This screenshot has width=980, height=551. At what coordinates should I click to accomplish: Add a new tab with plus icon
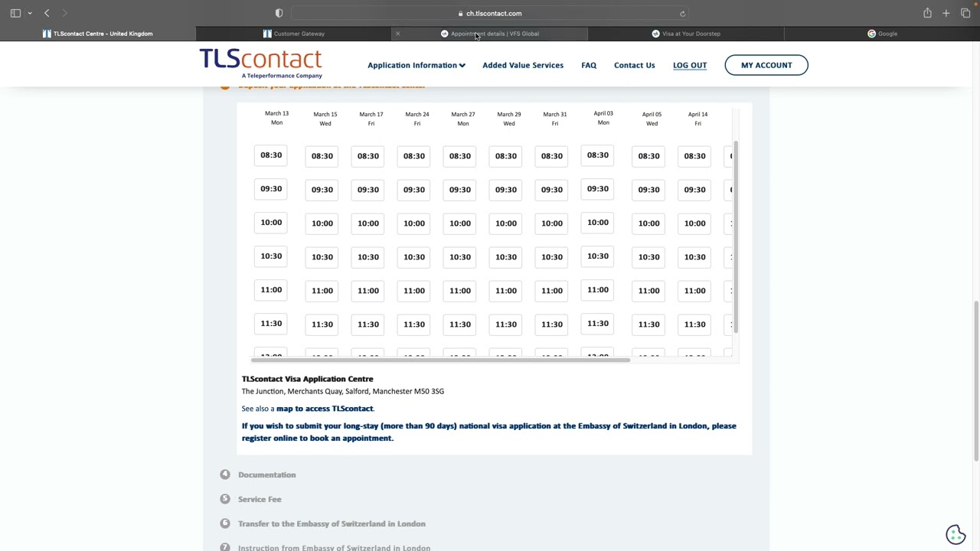[x=946, y=13]
